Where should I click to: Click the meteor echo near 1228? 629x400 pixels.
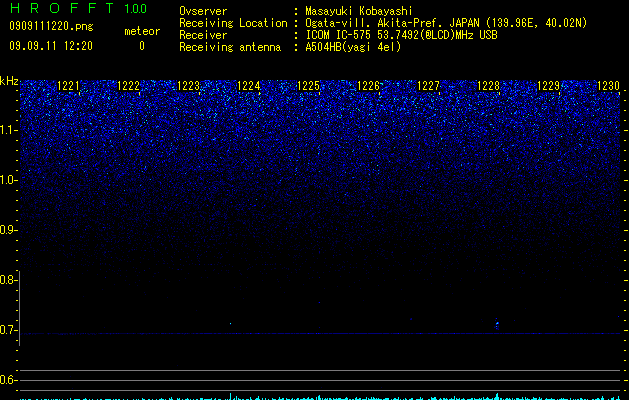click(497, 323)
